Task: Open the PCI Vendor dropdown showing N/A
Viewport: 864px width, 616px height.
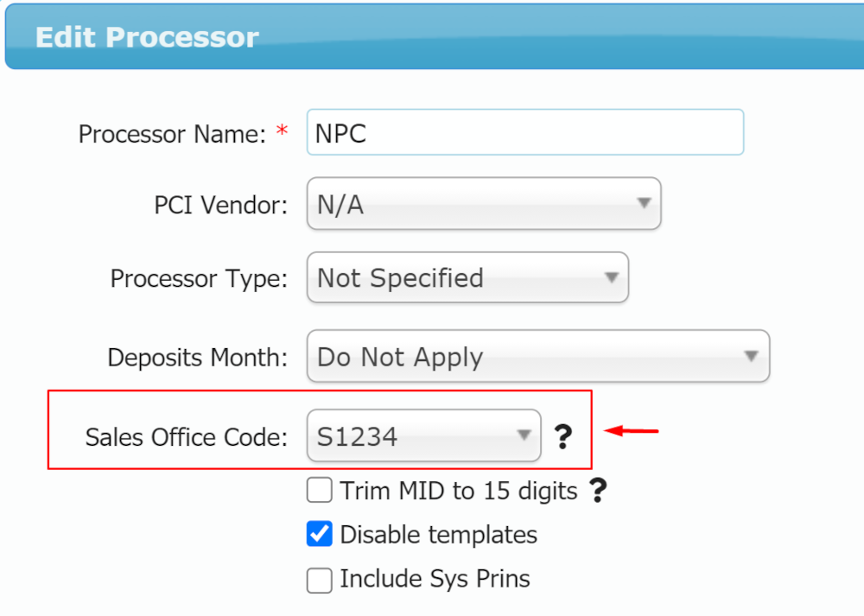Action: click(484, 204)
